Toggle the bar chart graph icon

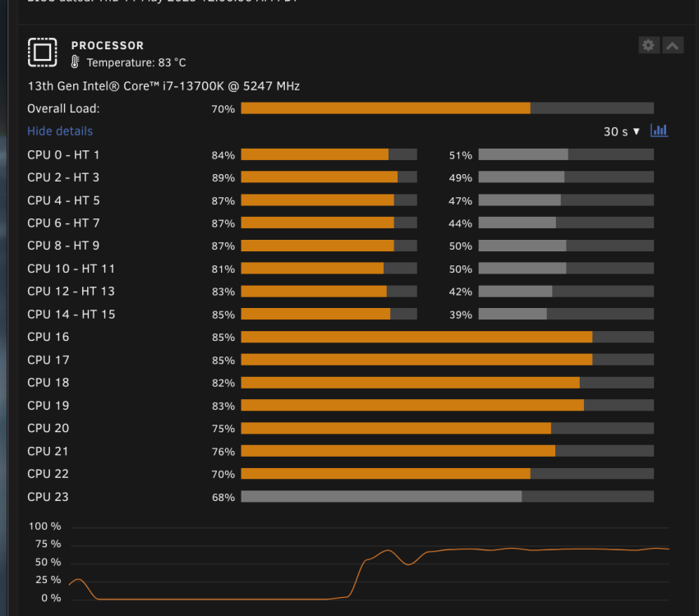tap(660, 131)
